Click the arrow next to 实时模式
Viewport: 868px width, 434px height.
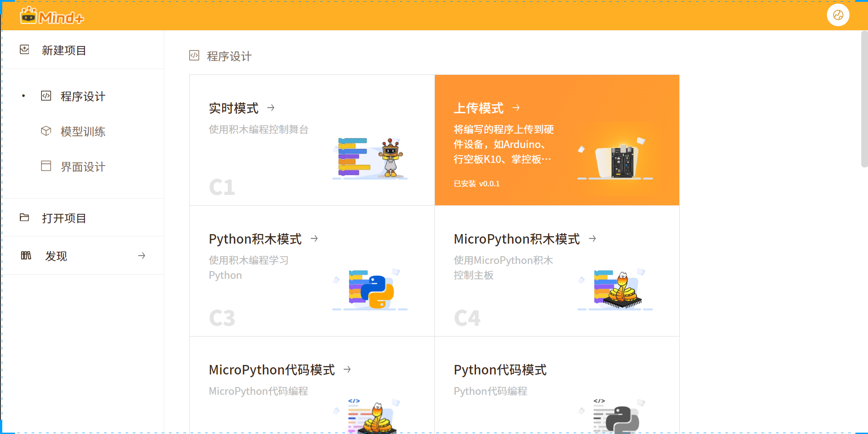(x=271, y=108)
